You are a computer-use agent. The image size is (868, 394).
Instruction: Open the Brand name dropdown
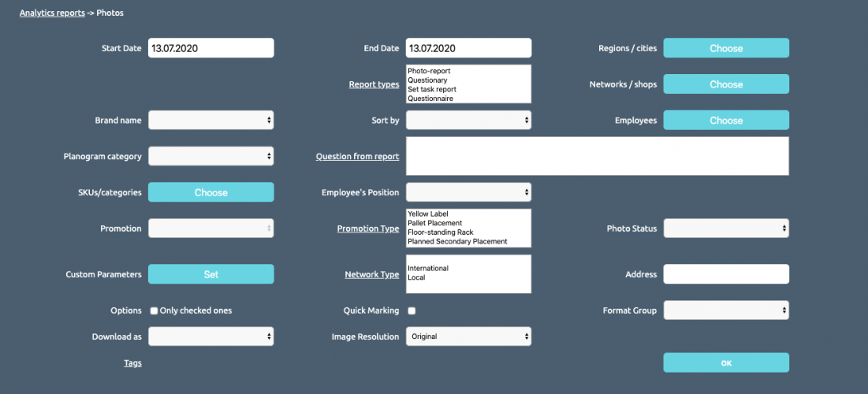coord(211,120)
